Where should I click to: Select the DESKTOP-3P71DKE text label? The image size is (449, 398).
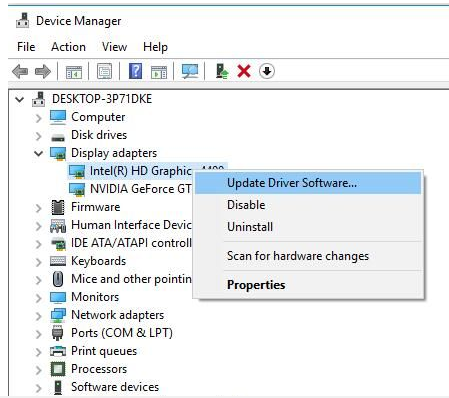click(x=102, y=99)
